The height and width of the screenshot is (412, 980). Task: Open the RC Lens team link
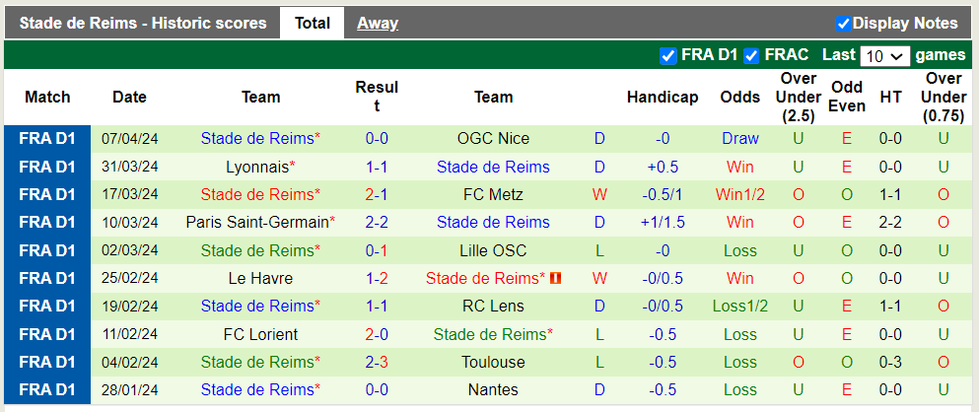493,307
